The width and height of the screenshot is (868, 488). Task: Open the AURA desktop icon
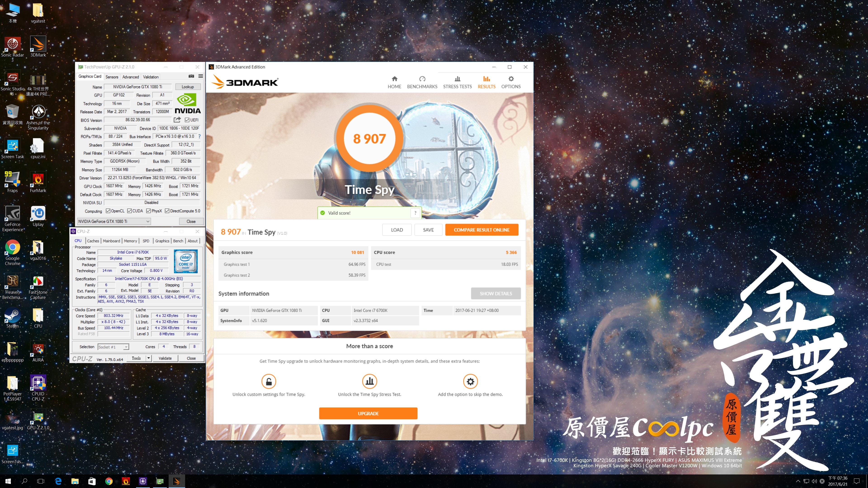(38, 352)
